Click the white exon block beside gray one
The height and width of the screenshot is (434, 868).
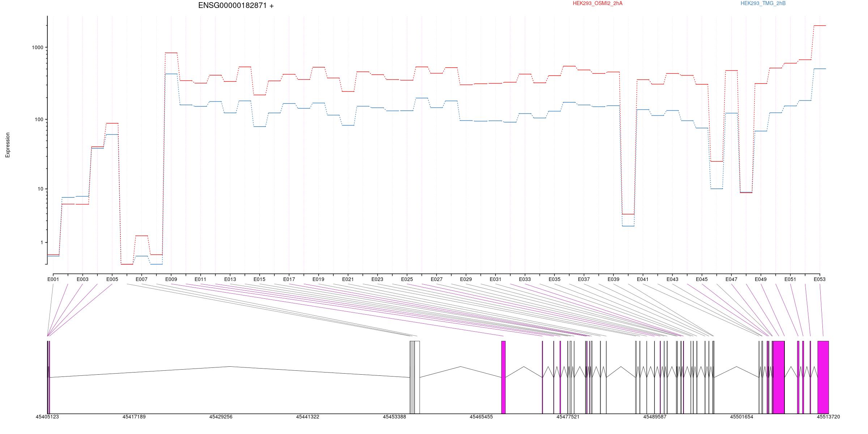[x=417, y=377]
